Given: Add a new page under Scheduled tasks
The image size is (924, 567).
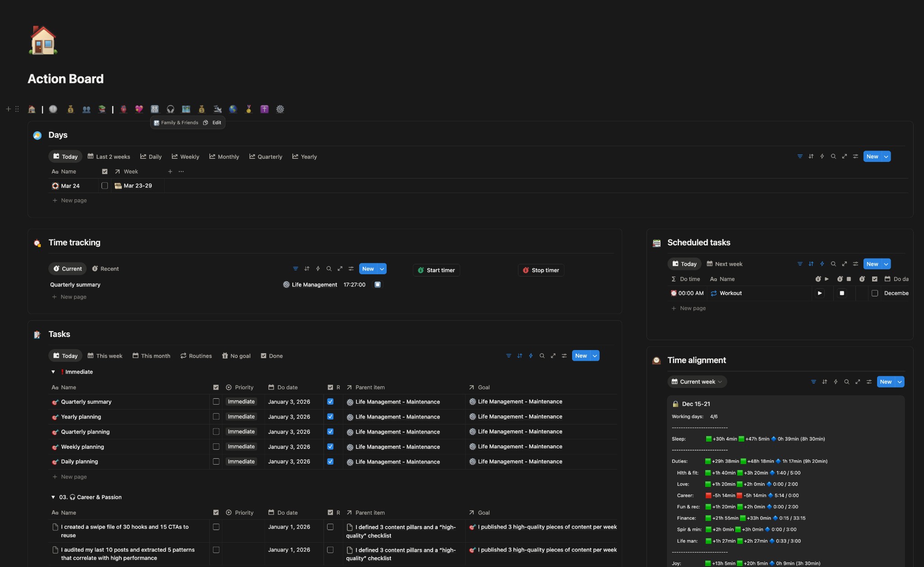Looking at the screenshot, I should pyautogui.click(x=692, y=308).
